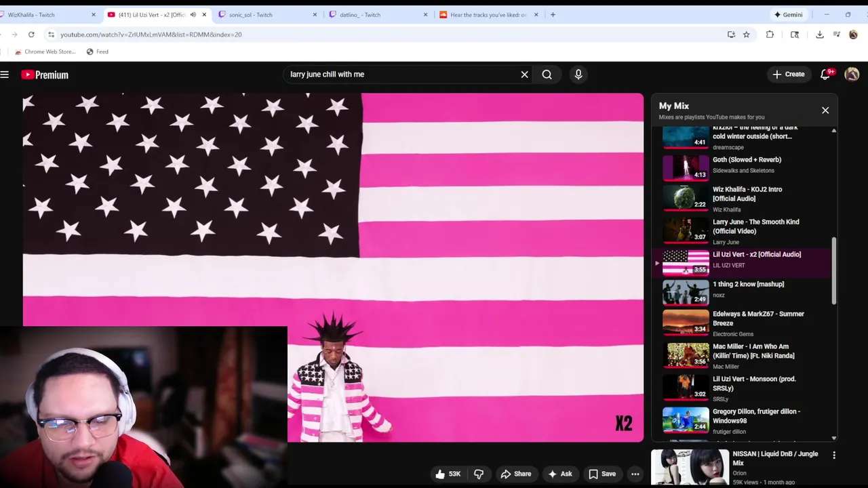Open the Ask AI button
Viewport: 868px width, 488px height.
[560, 474]
